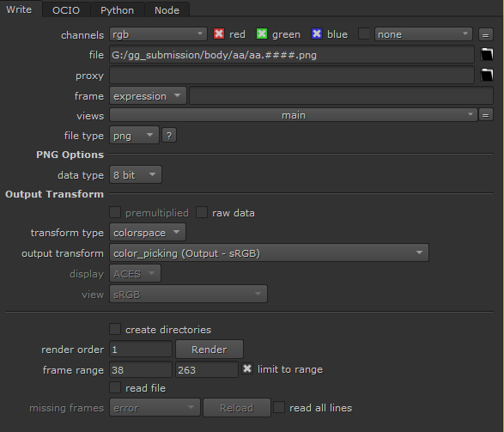
Task: Open the file type png dropdown
Action: tap(134, 136)
